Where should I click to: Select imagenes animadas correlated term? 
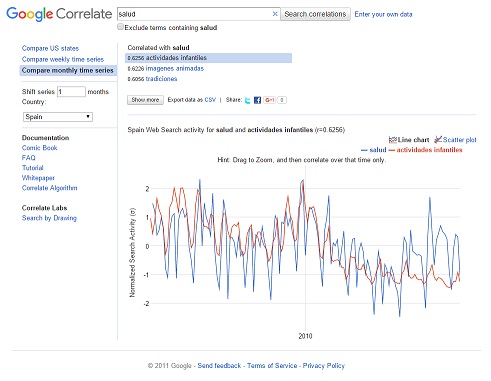pyautogui.click(x=175, y=68)
